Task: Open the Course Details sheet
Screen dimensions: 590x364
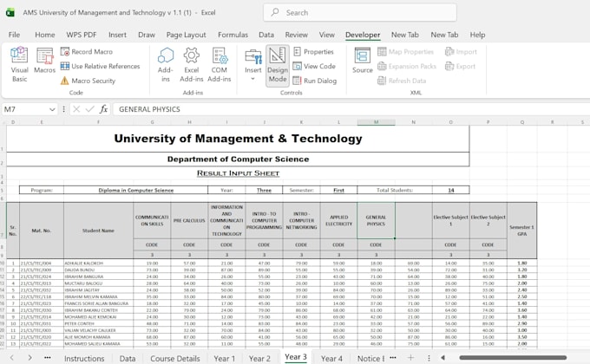Action: [x=175, y=358]
